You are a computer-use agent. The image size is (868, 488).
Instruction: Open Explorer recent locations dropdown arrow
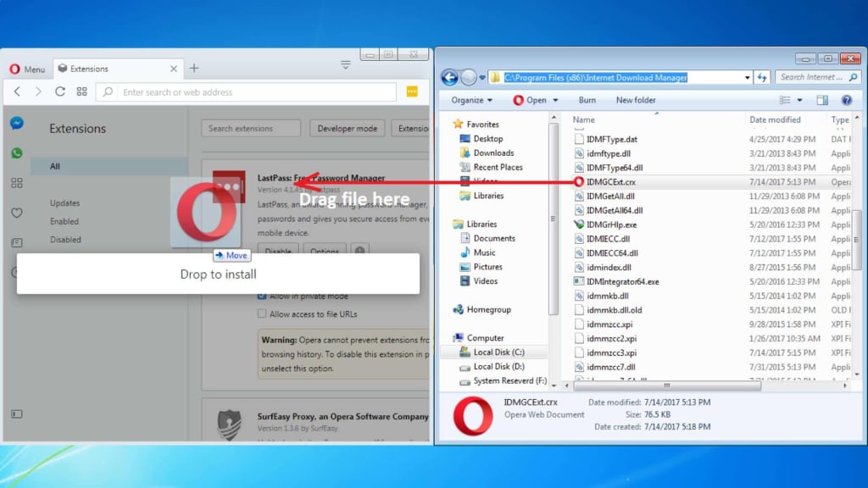[x=482, y=77]
